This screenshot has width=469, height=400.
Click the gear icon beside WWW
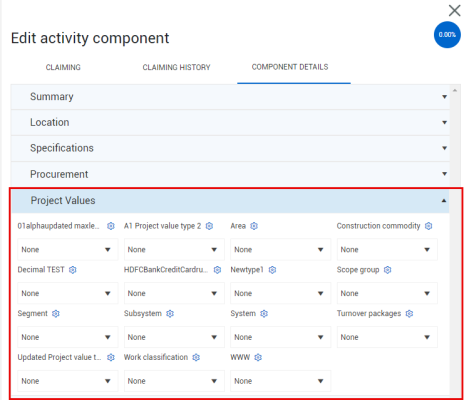pos(258,357)
